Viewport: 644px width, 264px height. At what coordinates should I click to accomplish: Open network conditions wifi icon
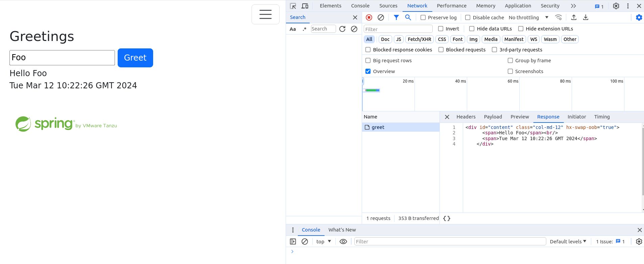pyautogui.click(x=558, y=17)
